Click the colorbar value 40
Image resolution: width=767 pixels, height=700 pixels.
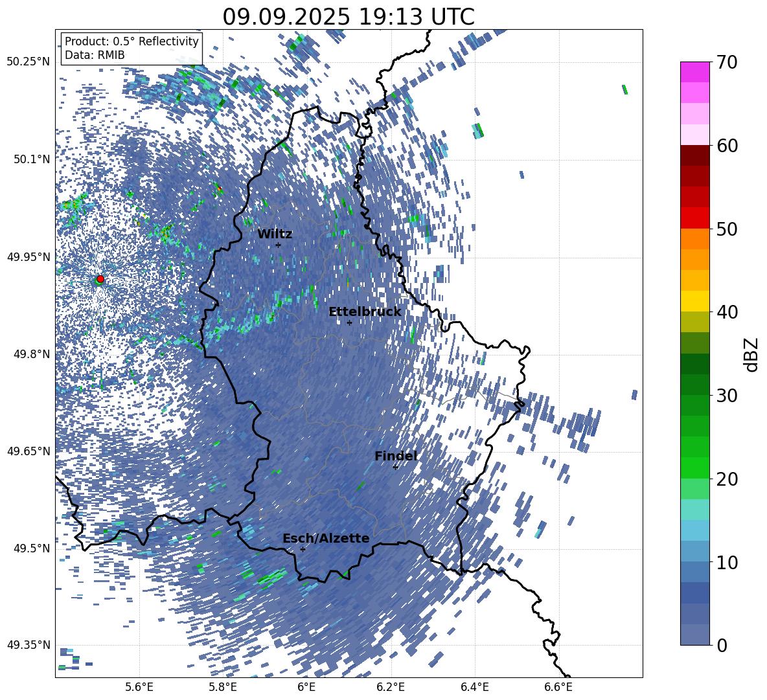click(727, 312)
